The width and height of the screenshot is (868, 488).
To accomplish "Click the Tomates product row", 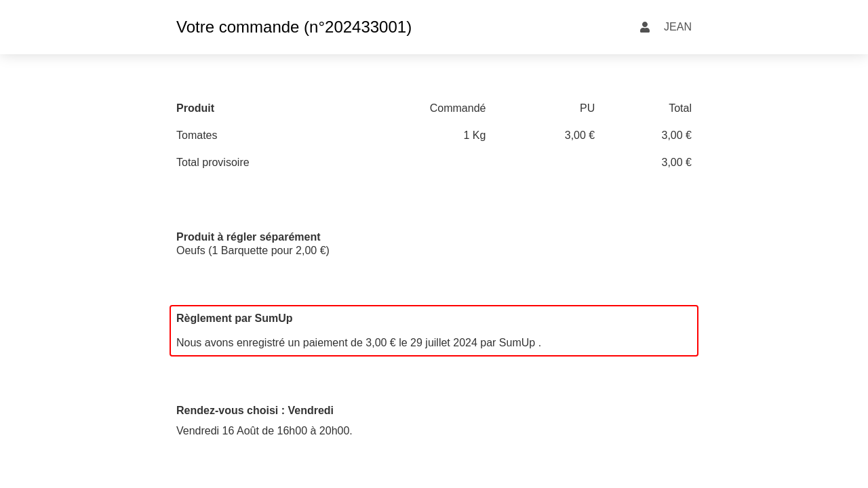I will click(x=197, y=136).
